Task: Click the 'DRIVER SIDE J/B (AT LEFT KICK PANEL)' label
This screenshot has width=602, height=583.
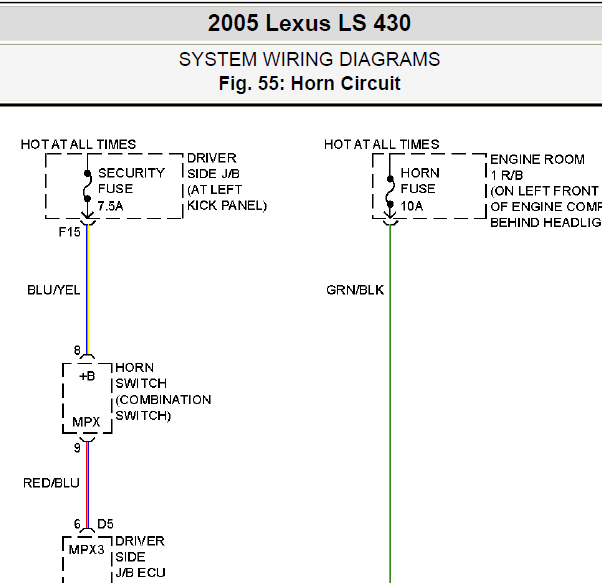Action: pos(227,182)
